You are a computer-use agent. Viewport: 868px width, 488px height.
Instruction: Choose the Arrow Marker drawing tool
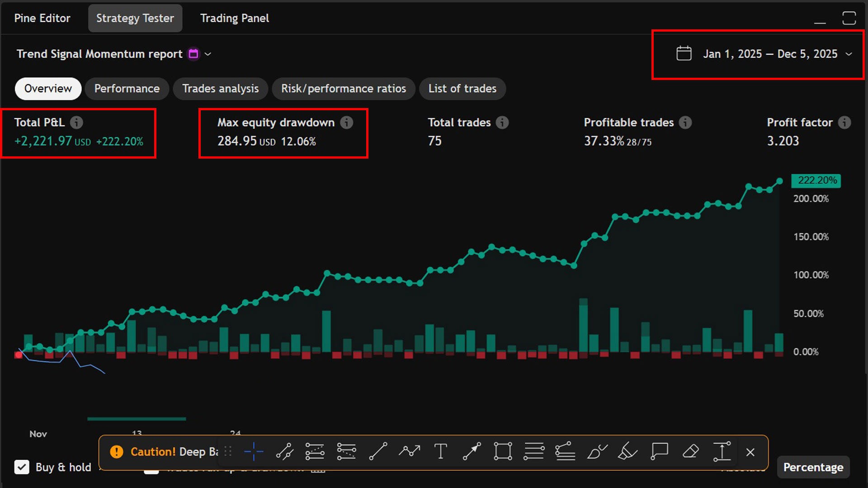tap(472, 451)
